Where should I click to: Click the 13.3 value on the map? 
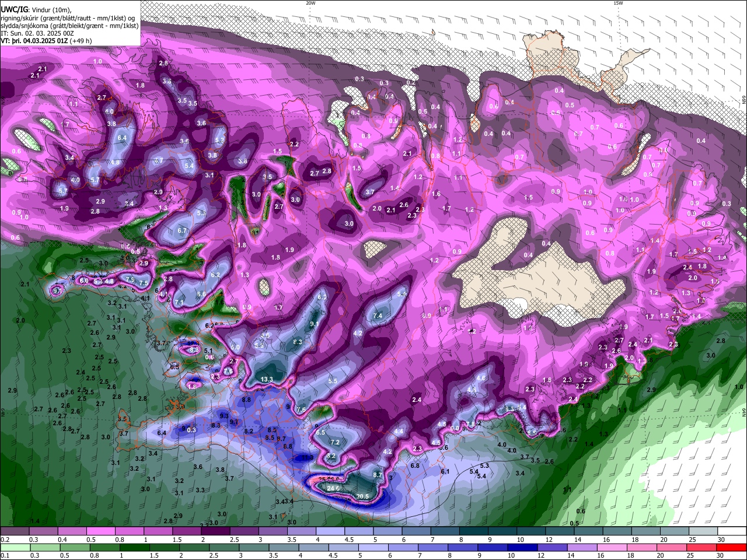(x=267, y=380)
